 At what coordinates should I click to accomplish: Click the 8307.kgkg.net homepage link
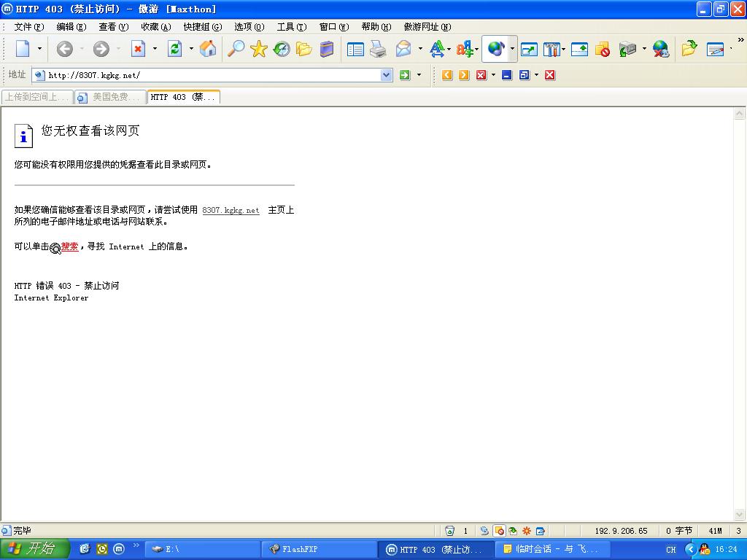pos(231,210)
